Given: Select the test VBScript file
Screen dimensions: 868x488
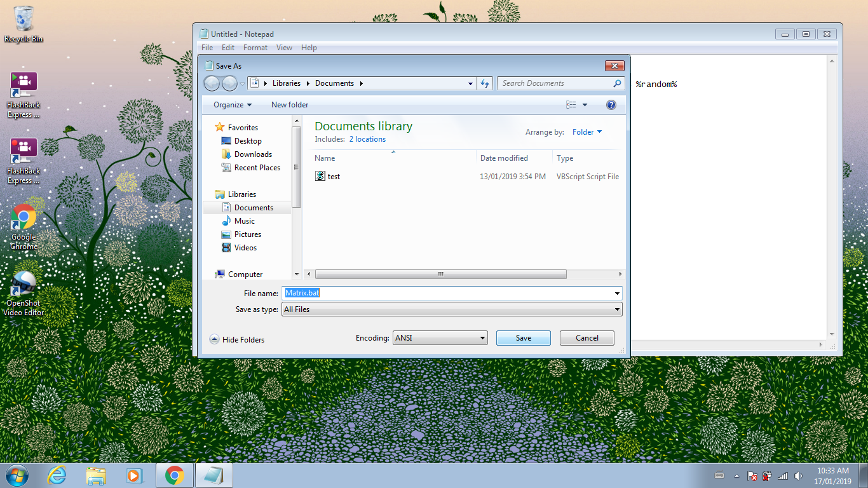Looking at the screenshot, I should (333, 176).
